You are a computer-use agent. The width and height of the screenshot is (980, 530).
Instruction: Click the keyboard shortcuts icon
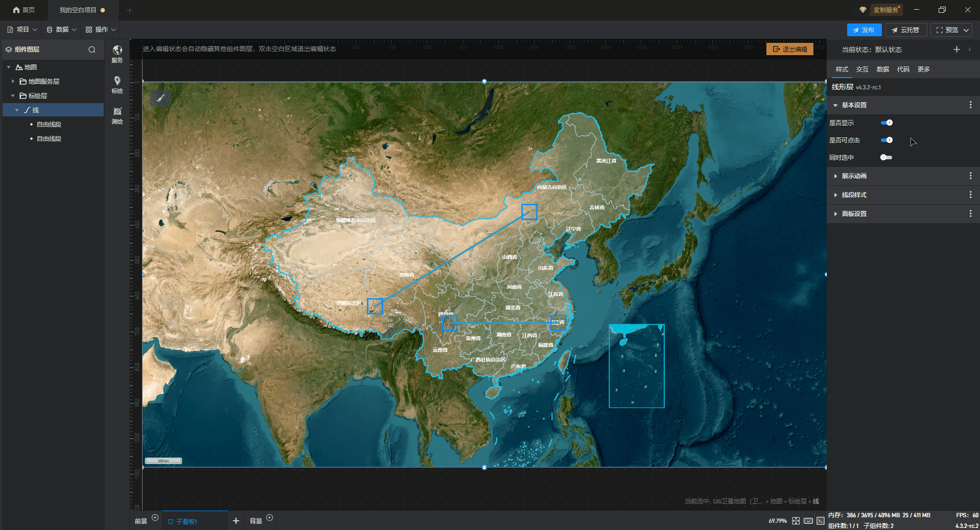coord(808,521)
